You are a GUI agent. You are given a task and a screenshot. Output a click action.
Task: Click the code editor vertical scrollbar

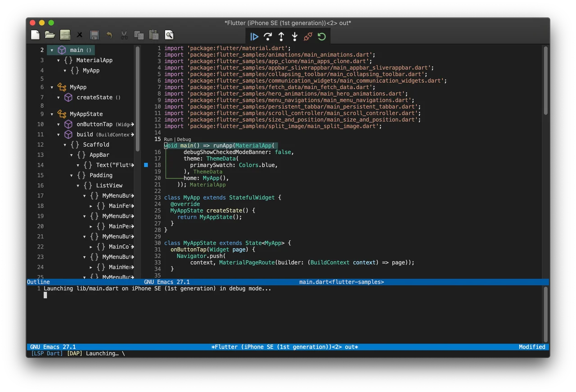(545, 81)
